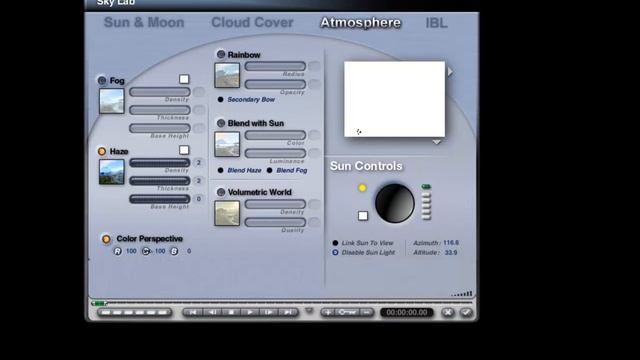The image size is (640, 360).
Task: Click the Blend with Sun Luminance slider
Action: (x=275, y=153)
